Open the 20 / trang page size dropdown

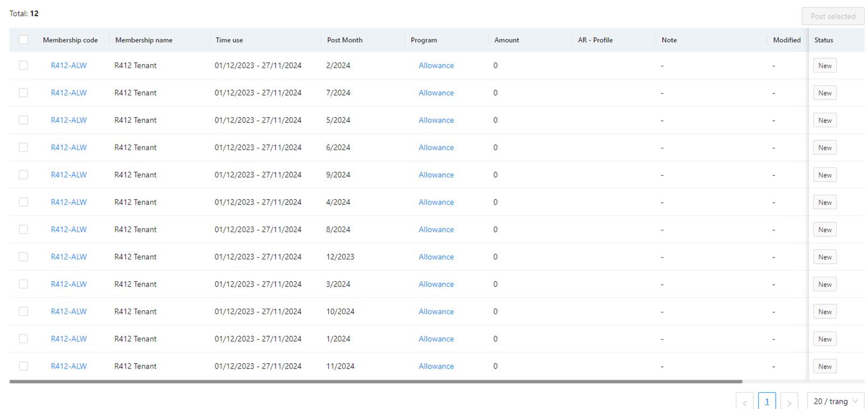point(835,401)
